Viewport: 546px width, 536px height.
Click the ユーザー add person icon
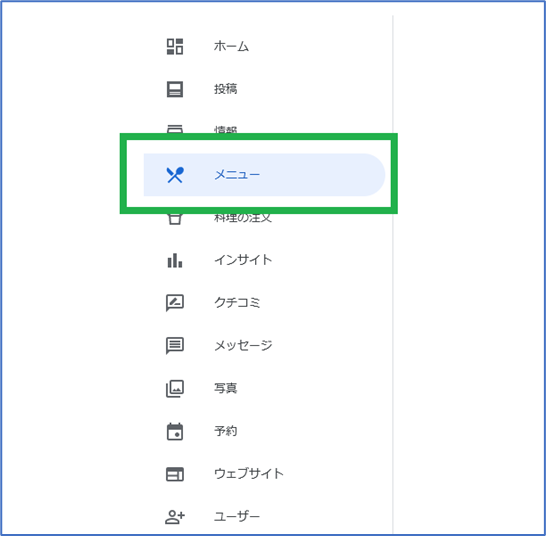pyautogui.click(x=175, y=517)
